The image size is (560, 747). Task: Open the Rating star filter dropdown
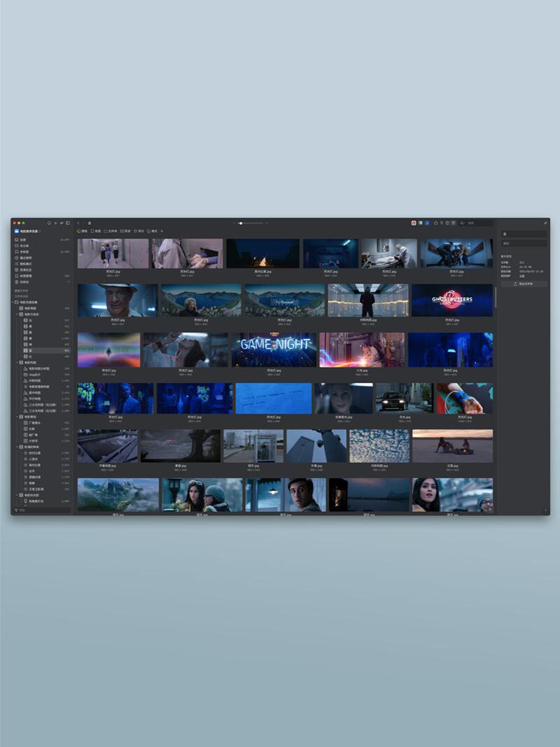pyautogui.click(x=139, y=231)
